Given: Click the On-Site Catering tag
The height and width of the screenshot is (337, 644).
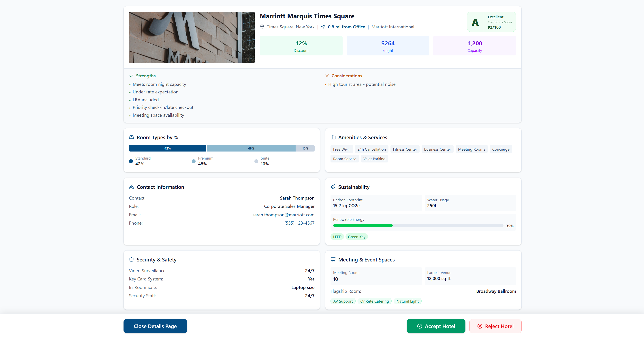Looking at the screenshot, I should (x=375, y=301).
